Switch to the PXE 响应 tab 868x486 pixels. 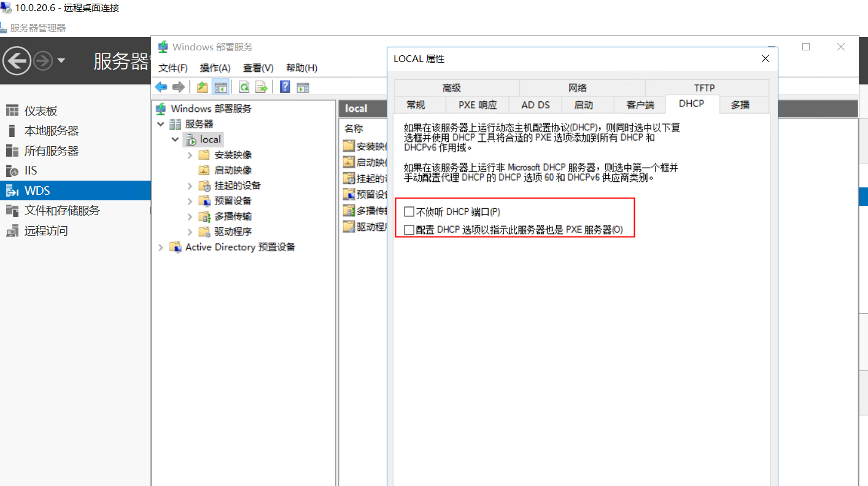pos(479,105)
